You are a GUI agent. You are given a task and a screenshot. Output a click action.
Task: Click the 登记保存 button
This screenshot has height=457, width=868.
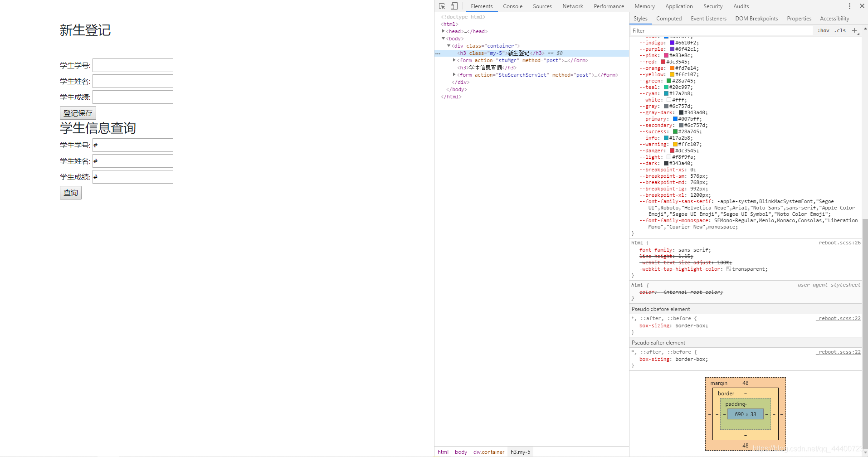pos(78,113)
